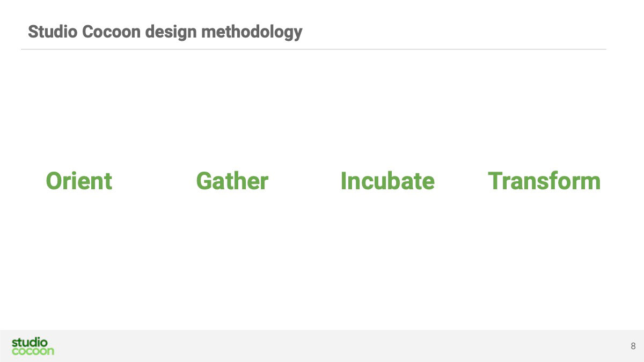Viewport: 644px width, 362px height.
Task: Click the capital I in Incubate
Action: coord(343,181)
